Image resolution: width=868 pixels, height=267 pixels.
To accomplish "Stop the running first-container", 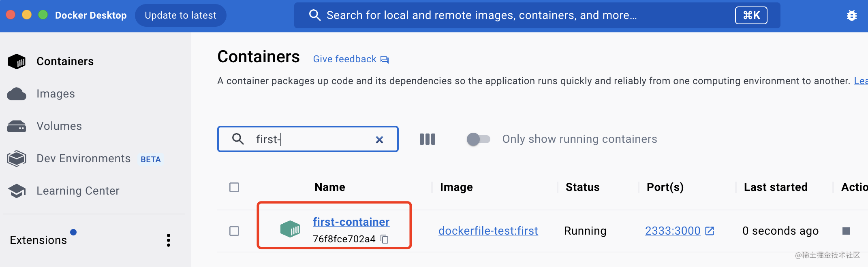I will 846,231.
